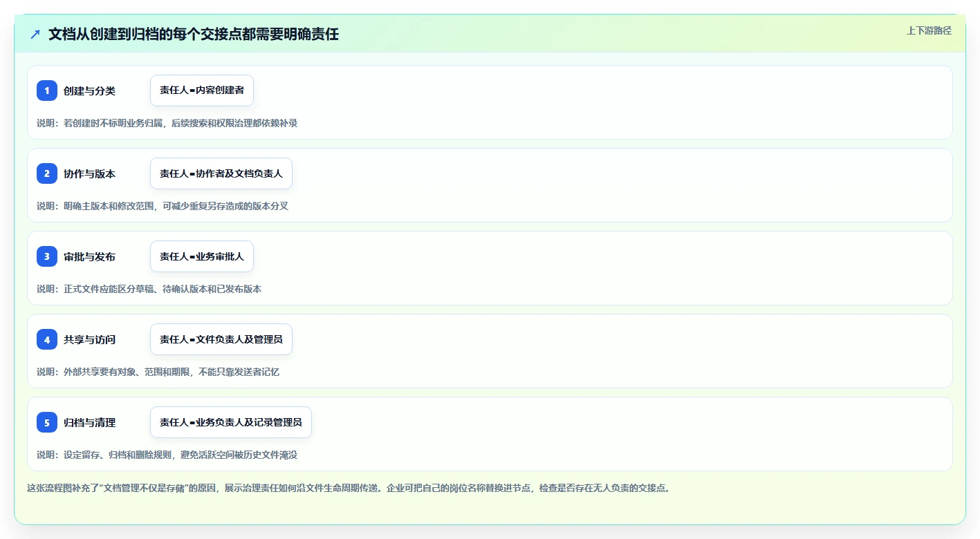Click the heading 文档从创建到归档的每个交接点都需要明确责任

tap(194, 35)
